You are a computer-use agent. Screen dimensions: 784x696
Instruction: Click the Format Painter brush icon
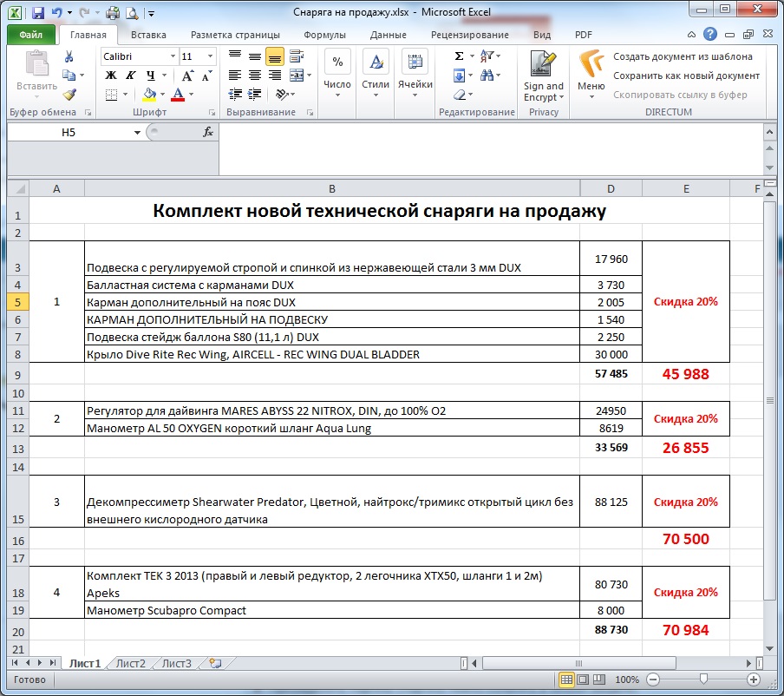(69, 95)
